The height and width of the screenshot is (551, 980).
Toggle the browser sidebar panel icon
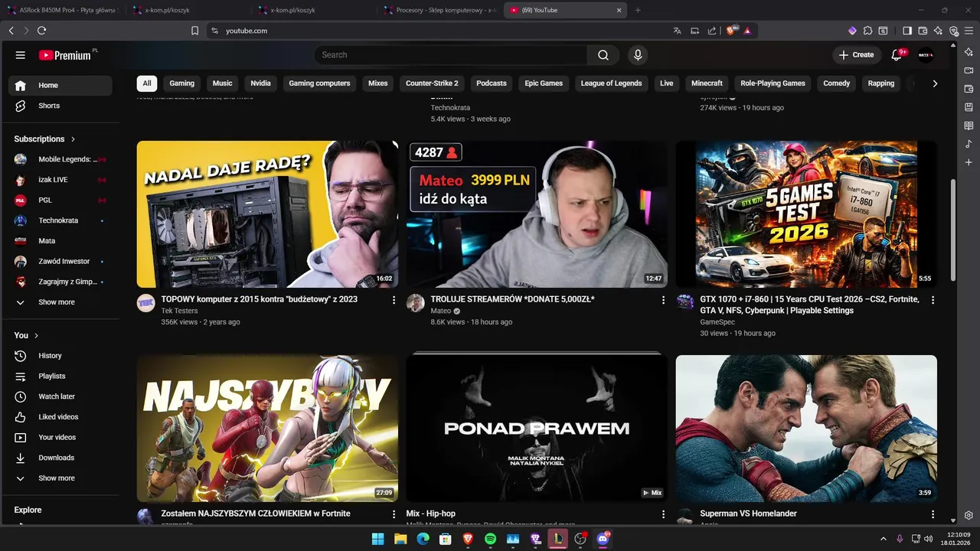[907, 31]
